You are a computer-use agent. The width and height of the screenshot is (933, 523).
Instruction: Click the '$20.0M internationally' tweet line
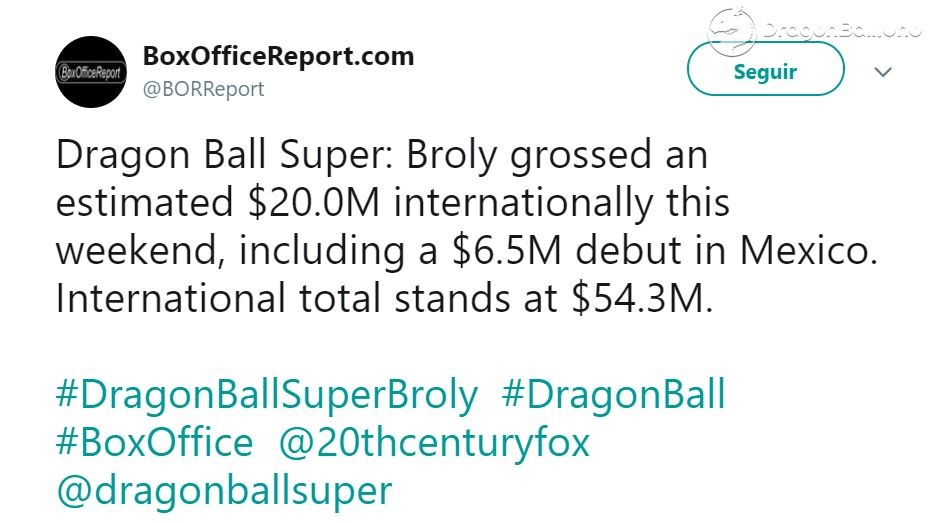(393, 202)
